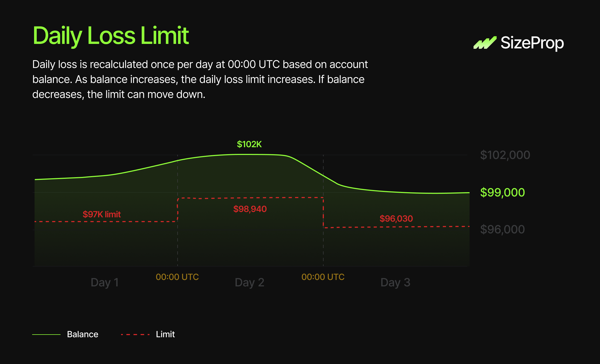This screenshot has height=364, width=600.
Task: Select the $98,940 limit value
Action: [x=250, y=209]
